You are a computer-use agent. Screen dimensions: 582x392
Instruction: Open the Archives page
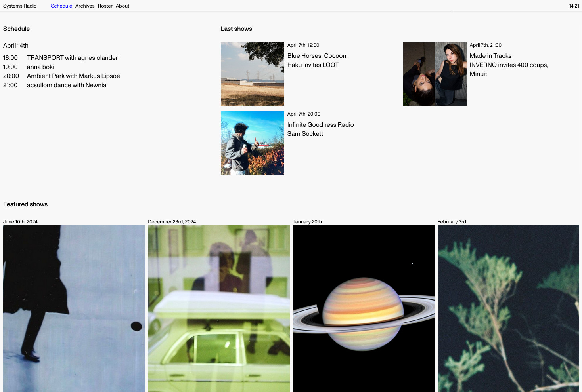coord(85,6)
